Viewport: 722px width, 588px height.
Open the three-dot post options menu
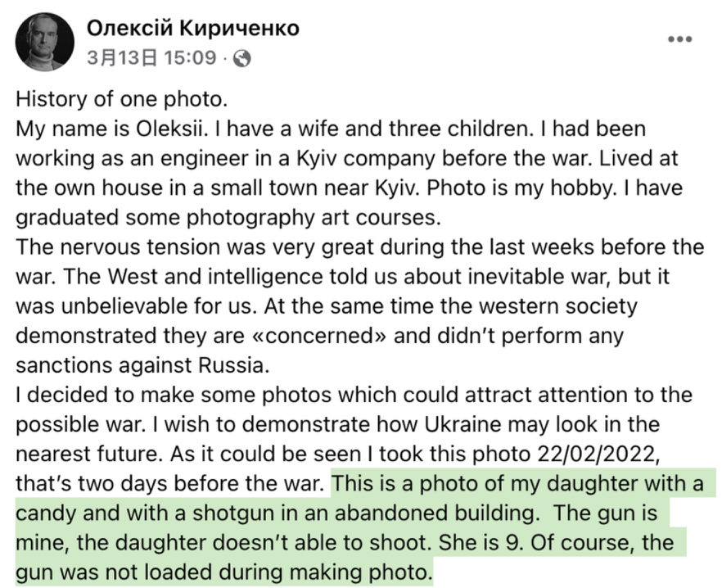pyautogui.click(x=679, y=38)
